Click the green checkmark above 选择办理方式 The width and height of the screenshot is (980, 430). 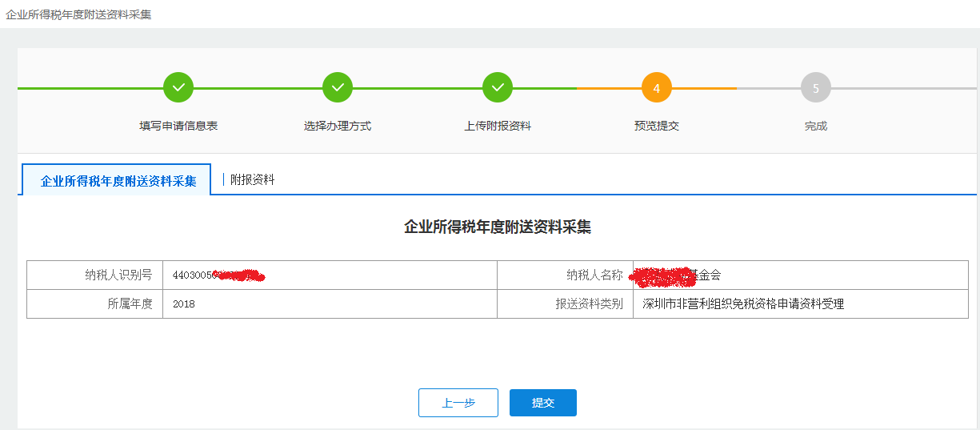tap(338, 87)
